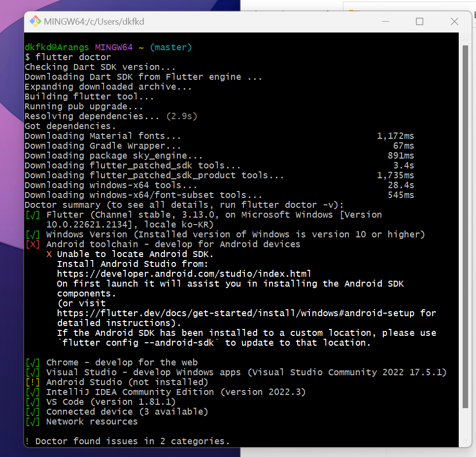This screenshot has height=457, width=476.
Task: Maximize the MINGW64 terminal window
Action: tap(419, 22)
